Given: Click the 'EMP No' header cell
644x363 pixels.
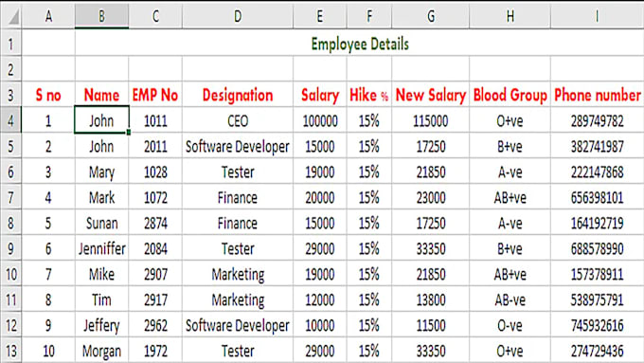Looking at the screenshot, I should (155, 95).
